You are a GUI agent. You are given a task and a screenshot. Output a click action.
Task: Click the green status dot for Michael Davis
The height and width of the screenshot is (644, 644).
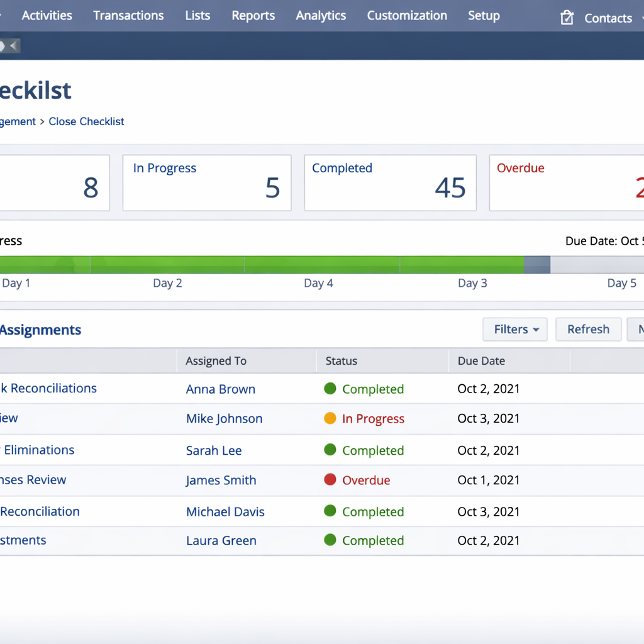click(x=330, y=511)
